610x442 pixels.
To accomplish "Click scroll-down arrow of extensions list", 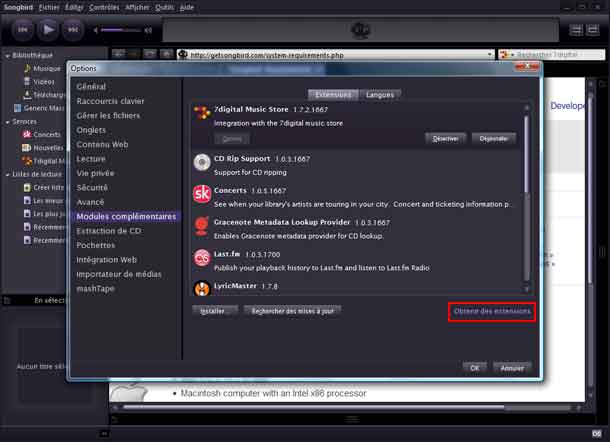I will 526,288.
